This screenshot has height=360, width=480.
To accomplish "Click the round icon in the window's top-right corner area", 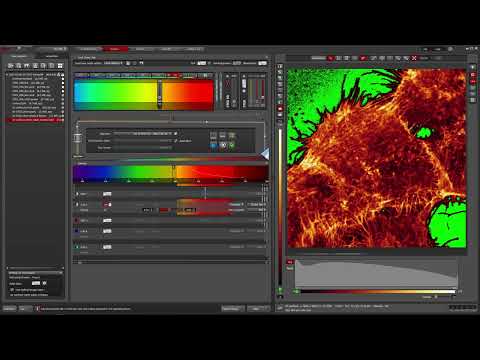I will tap(450, 49).
